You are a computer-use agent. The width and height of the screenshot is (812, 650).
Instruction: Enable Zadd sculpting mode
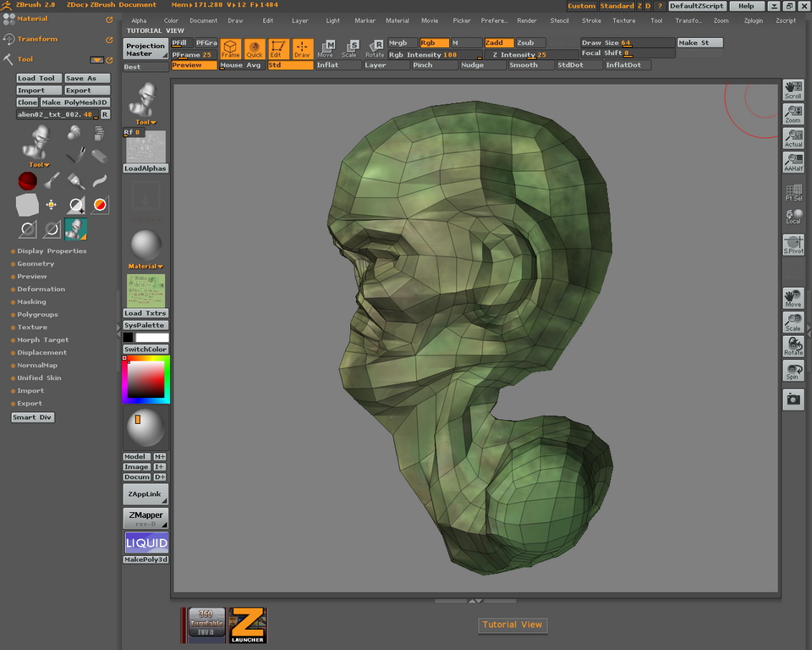point(499,43)
